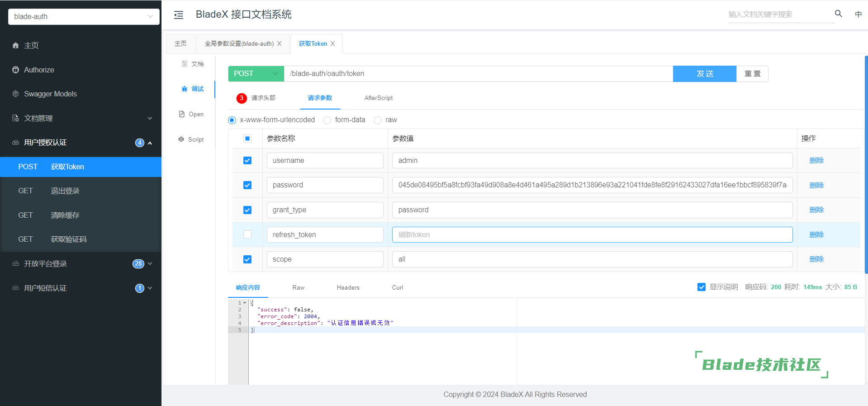Delete the grant_type parameter row
Screen dimensions: 868x406
click(816, 210)
